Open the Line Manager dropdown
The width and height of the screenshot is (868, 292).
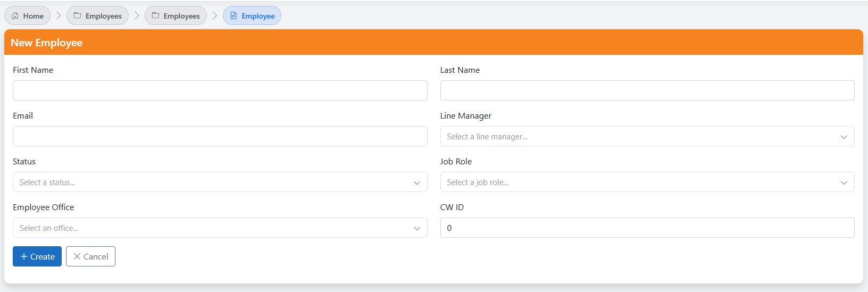point(647,136)
